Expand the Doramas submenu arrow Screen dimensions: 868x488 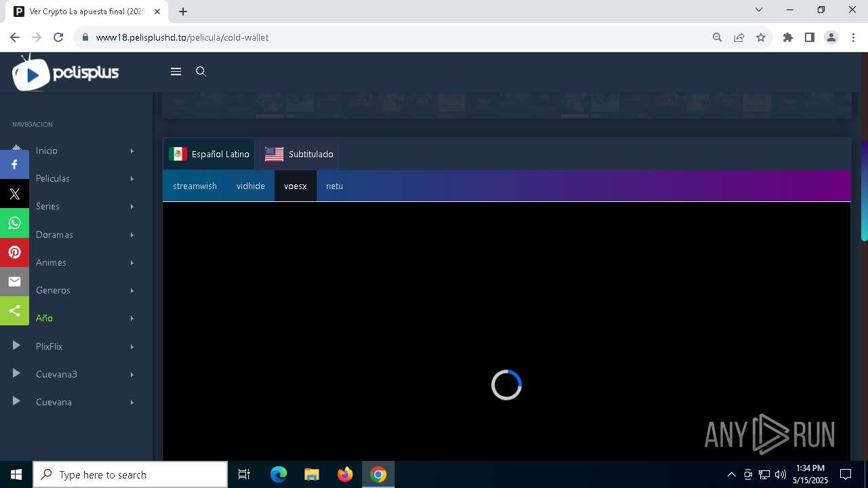132,235
